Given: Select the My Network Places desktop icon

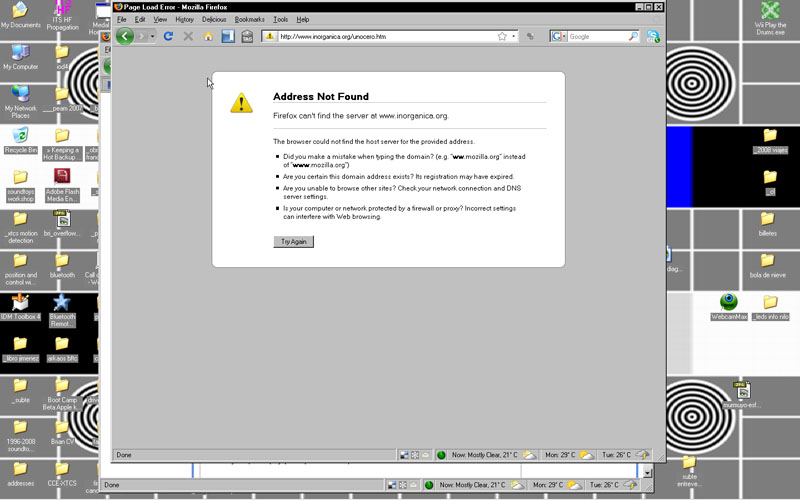Looking at the screenshot, I should (x=20, y=102).
